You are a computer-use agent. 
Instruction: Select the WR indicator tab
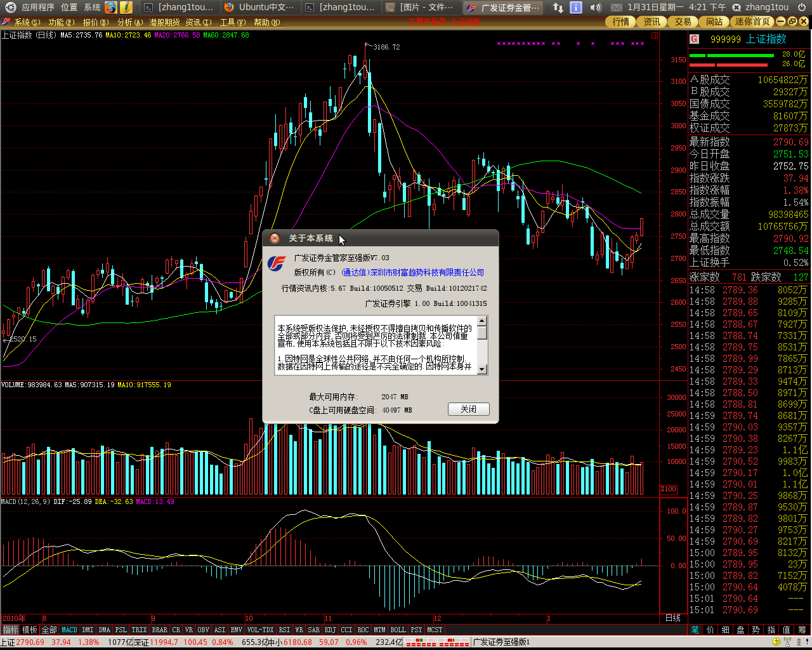299,630
